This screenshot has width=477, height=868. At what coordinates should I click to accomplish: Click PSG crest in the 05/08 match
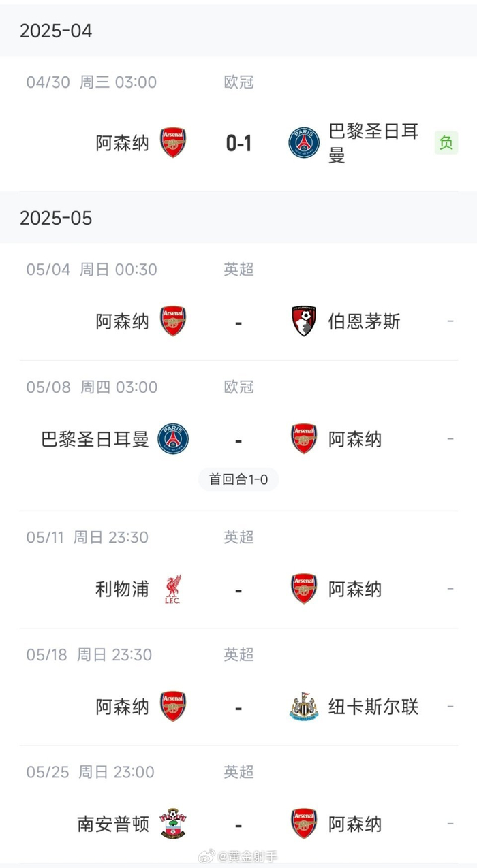click(x=173, y=439)
